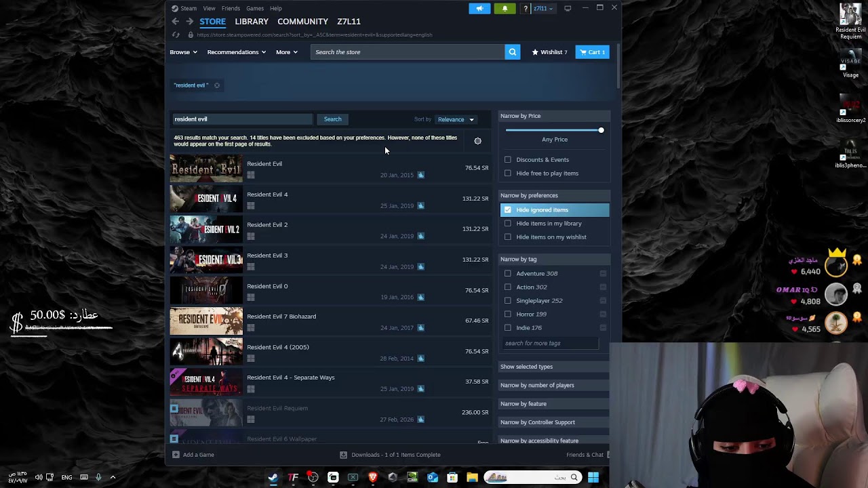The image size is (868, 488).
Task: Filter results by the Adventure tag
Action: point(508,274)
